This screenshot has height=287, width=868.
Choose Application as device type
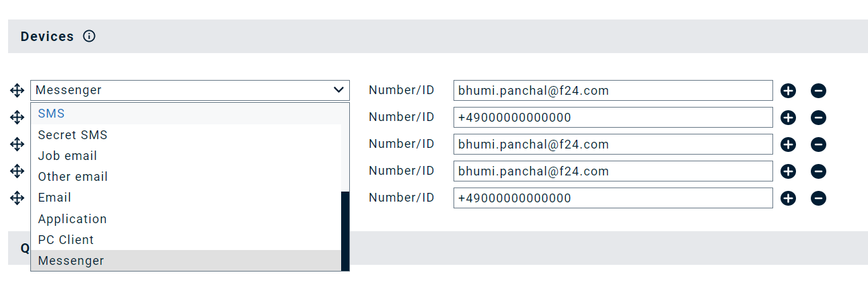pos(72,219)
